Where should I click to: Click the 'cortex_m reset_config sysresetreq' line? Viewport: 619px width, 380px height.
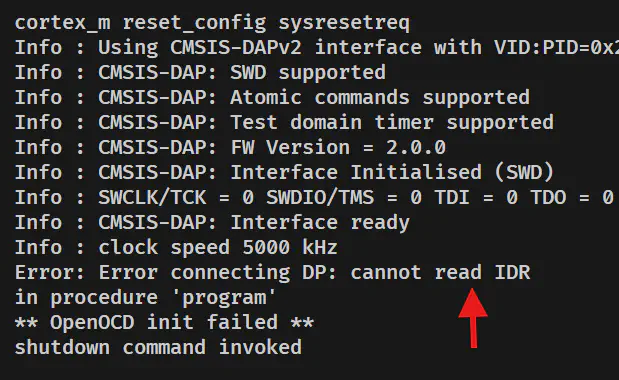[x=212, y=23]
